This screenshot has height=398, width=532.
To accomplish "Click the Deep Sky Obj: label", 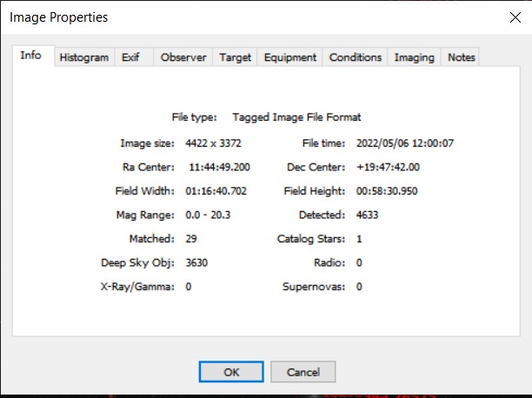I will 137,262.
